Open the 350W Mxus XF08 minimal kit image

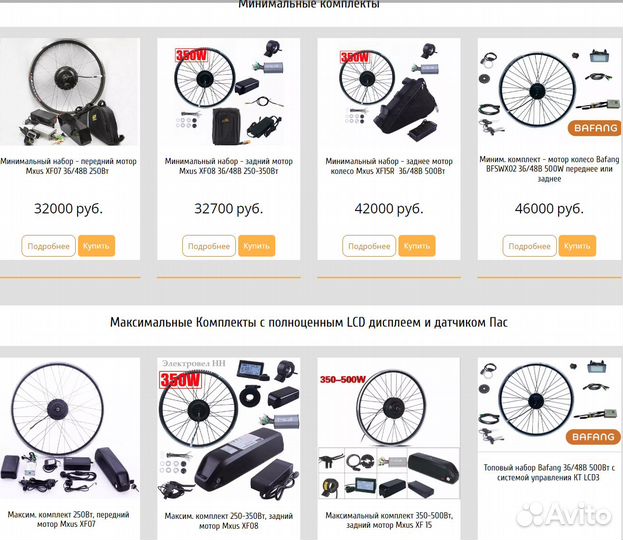tap(228, 92)
